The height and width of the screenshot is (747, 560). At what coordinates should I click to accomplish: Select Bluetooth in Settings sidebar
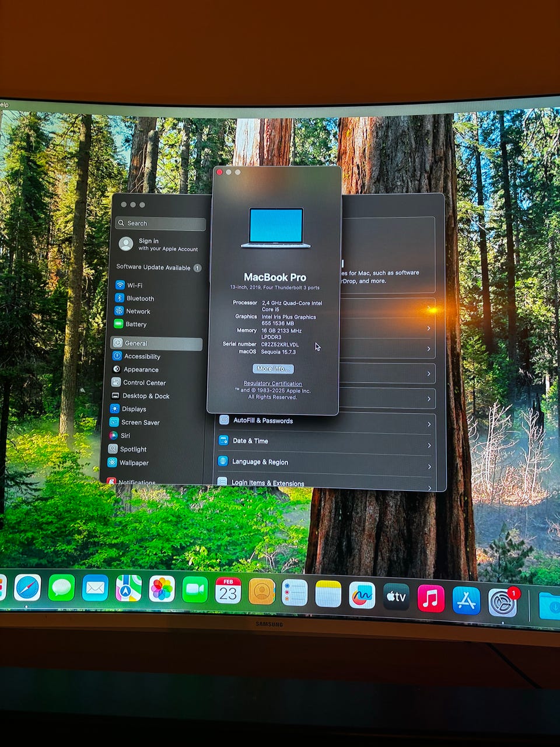click(x=139, y=298)
